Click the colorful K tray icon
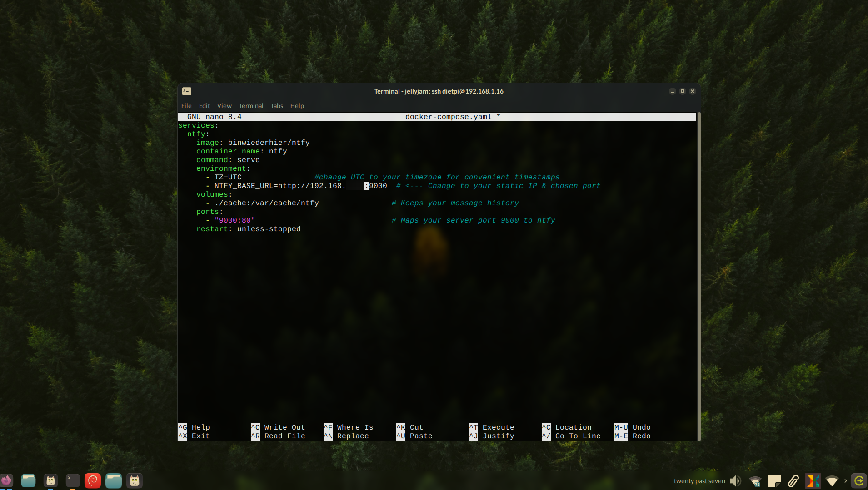 click(x=813, y=481)
